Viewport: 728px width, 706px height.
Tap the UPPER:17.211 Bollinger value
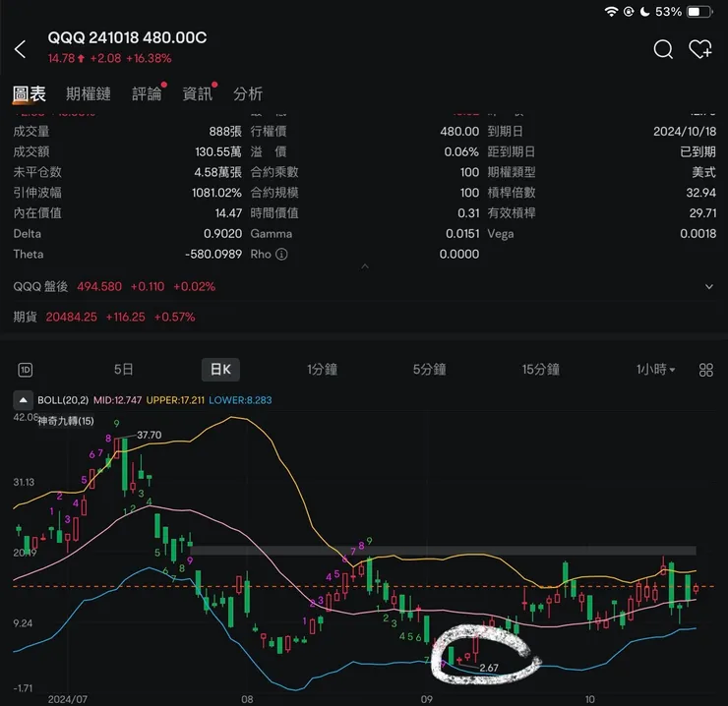175,400
